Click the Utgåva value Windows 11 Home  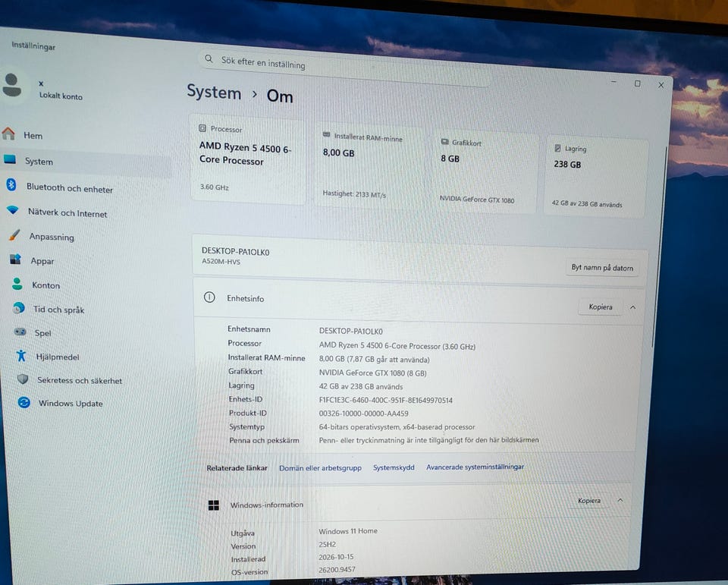pos(348,531)
